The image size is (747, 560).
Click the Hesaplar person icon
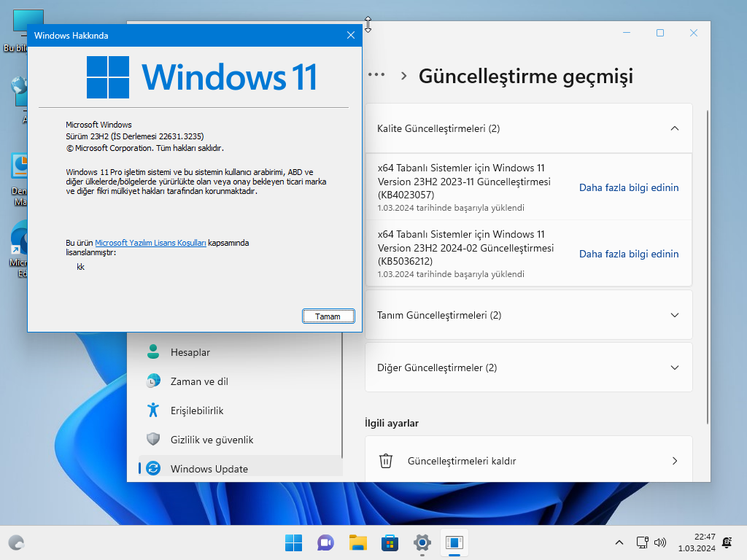point(153,352)
